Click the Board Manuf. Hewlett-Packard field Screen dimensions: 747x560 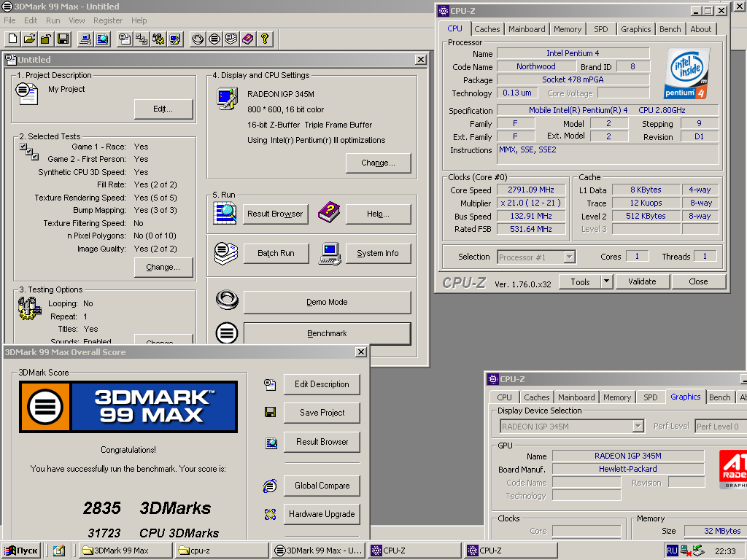coord(628,469)
